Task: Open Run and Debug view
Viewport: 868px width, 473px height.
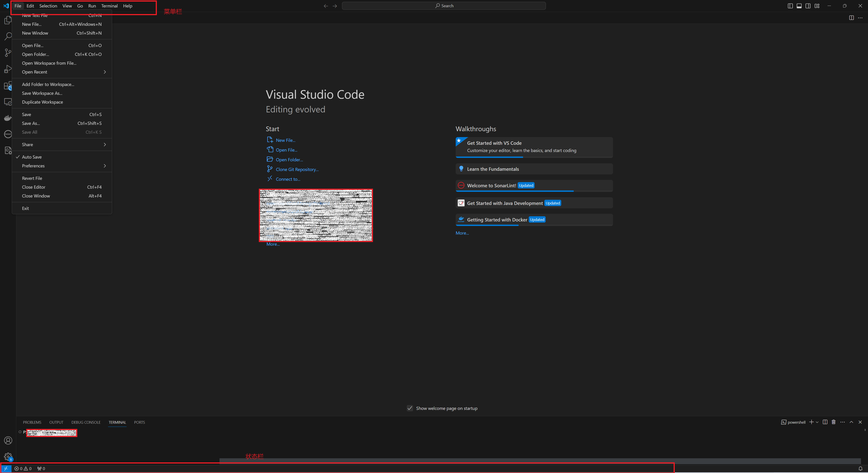Action: [x=8, y=69]
